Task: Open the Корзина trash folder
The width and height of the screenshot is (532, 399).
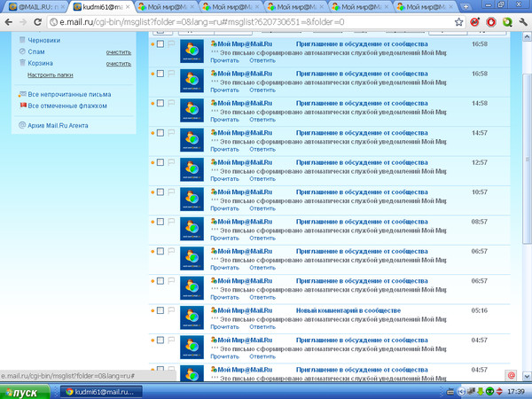Action: pyautogui.click(x=40, y=63)
